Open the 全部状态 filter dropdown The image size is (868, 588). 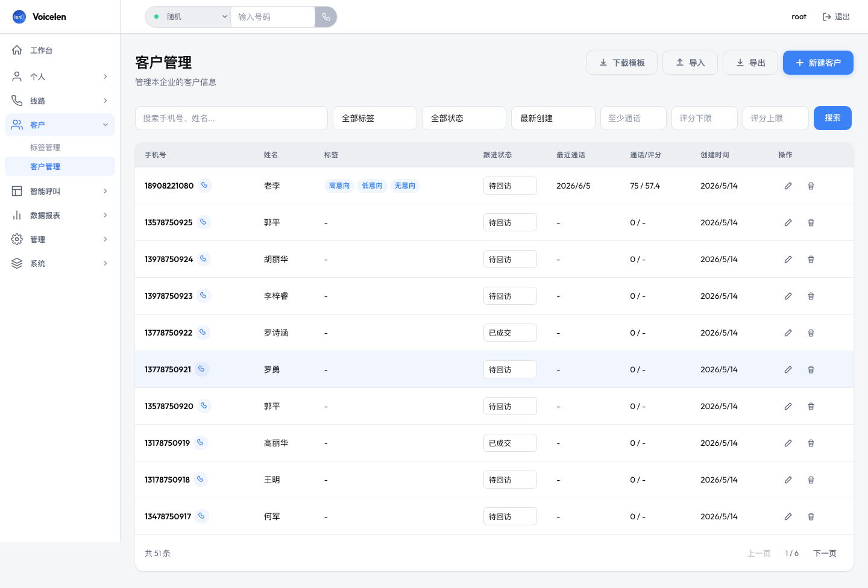point(464,118)
